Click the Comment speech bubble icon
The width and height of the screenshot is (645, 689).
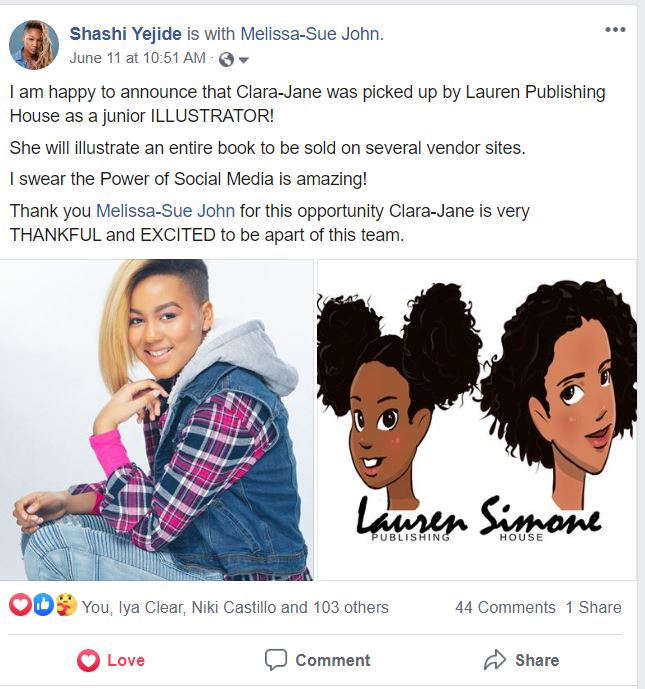275,660
